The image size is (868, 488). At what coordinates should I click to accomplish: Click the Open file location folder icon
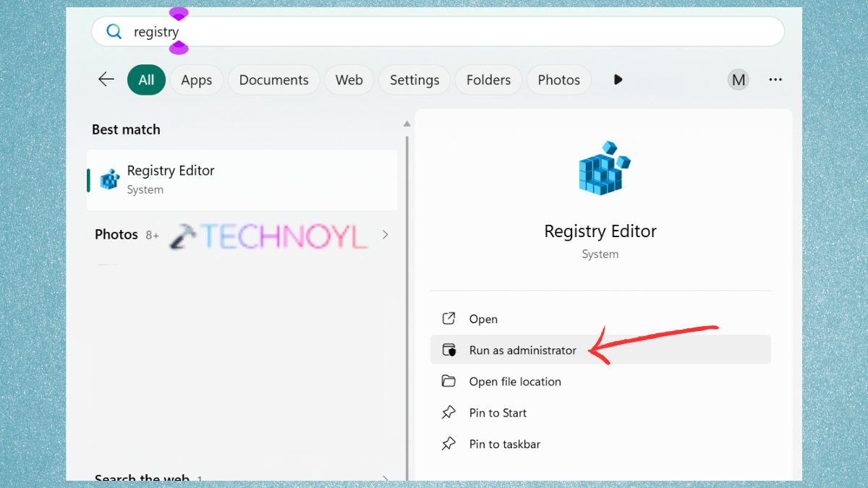450,381
